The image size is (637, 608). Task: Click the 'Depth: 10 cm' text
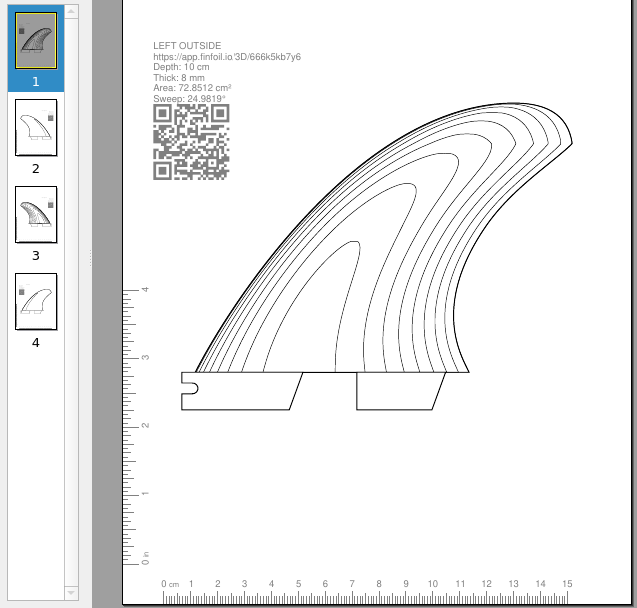(x=181, y=67)
